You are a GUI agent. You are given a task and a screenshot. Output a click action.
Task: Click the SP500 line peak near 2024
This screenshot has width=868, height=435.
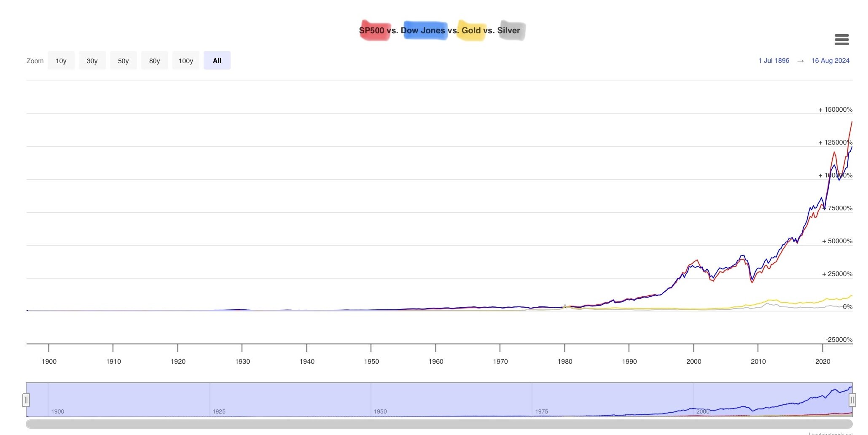(852, 122)
